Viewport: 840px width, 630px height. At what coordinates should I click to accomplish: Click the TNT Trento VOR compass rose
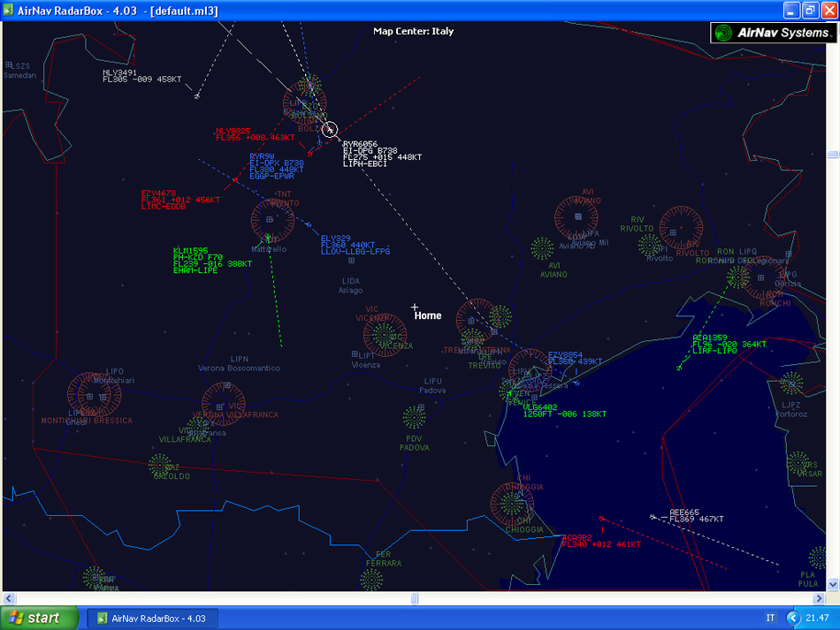pos(272,220)
